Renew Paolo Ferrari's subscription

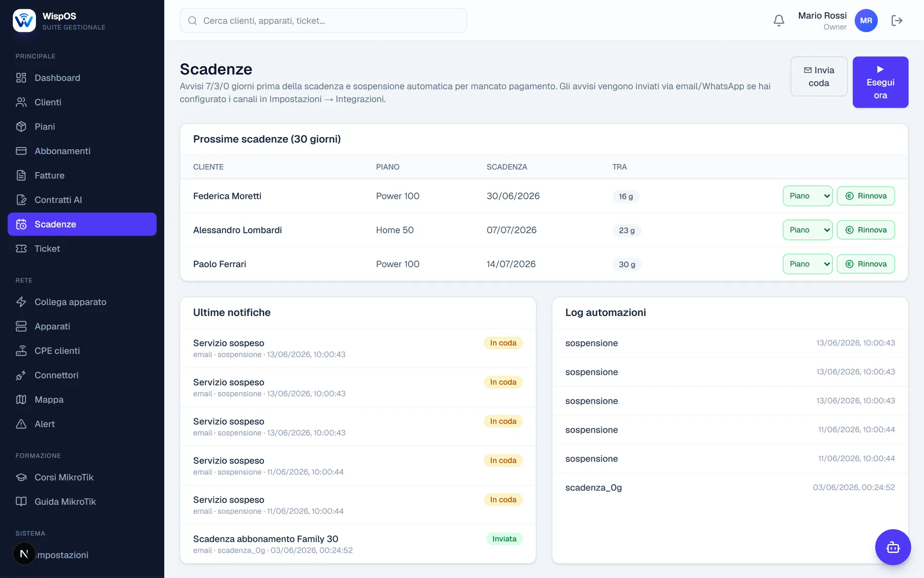(865, 264)
